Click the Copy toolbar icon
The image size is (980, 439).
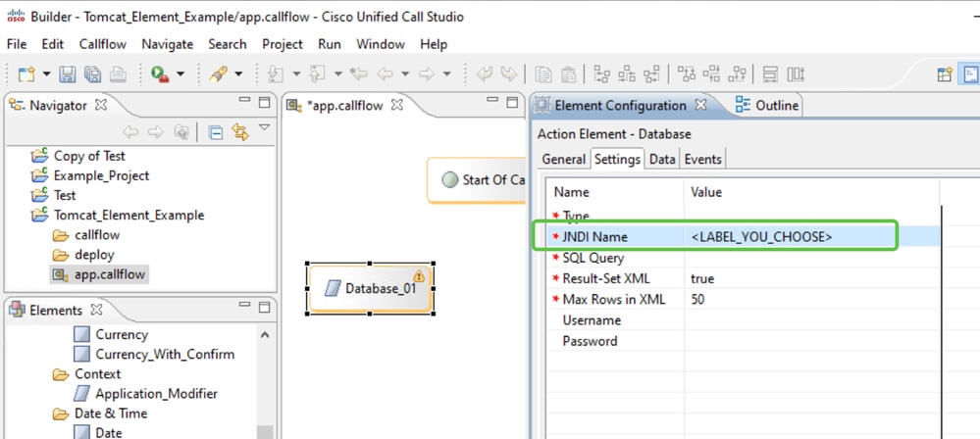tap(543, 74)
